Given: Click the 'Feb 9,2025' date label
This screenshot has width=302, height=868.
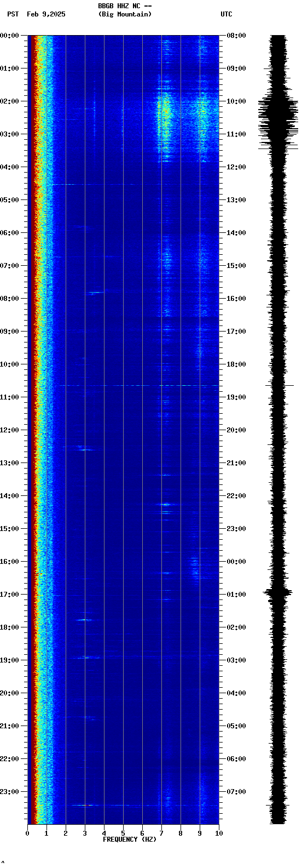Looking at the screenshot, I should (46, 14).
